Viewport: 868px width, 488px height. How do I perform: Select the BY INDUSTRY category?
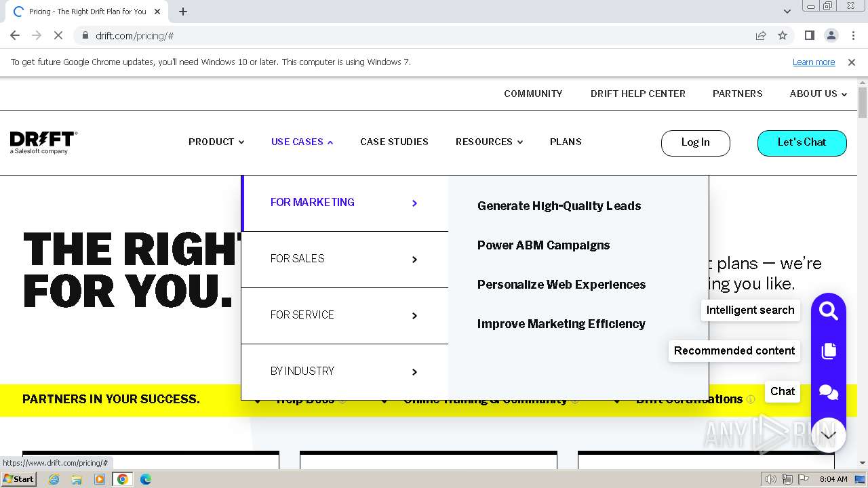pos(344,371)
